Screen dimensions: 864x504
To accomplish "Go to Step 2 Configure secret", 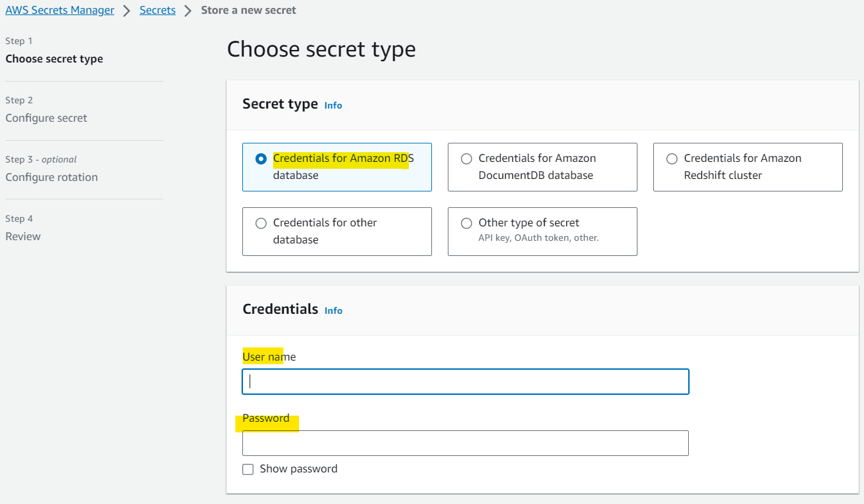I will [46, 118].
